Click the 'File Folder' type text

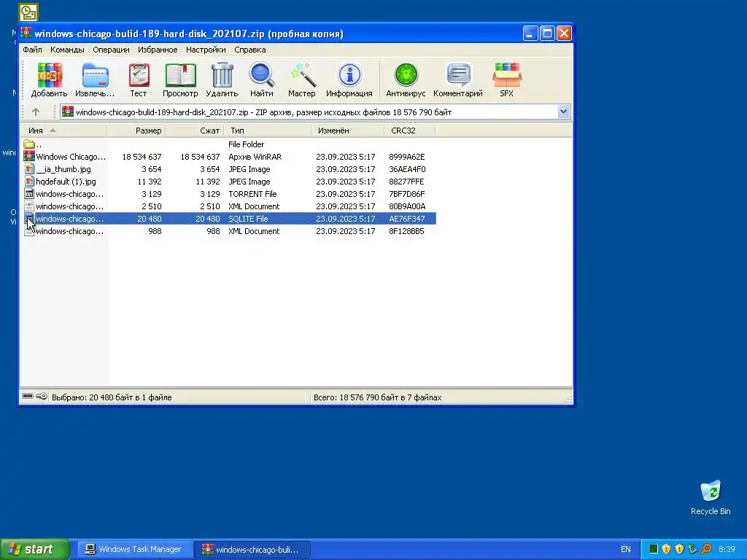[246, 144]
